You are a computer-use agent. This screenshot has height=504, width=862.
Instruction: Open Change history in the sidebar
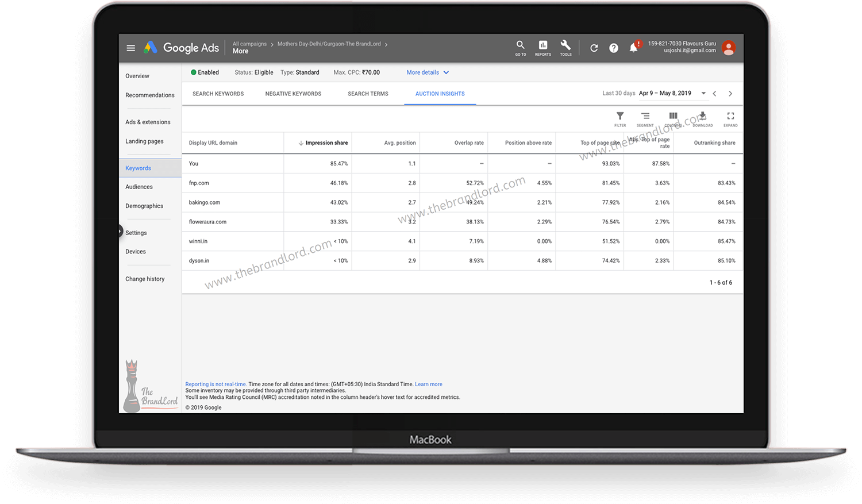point(145,279)
